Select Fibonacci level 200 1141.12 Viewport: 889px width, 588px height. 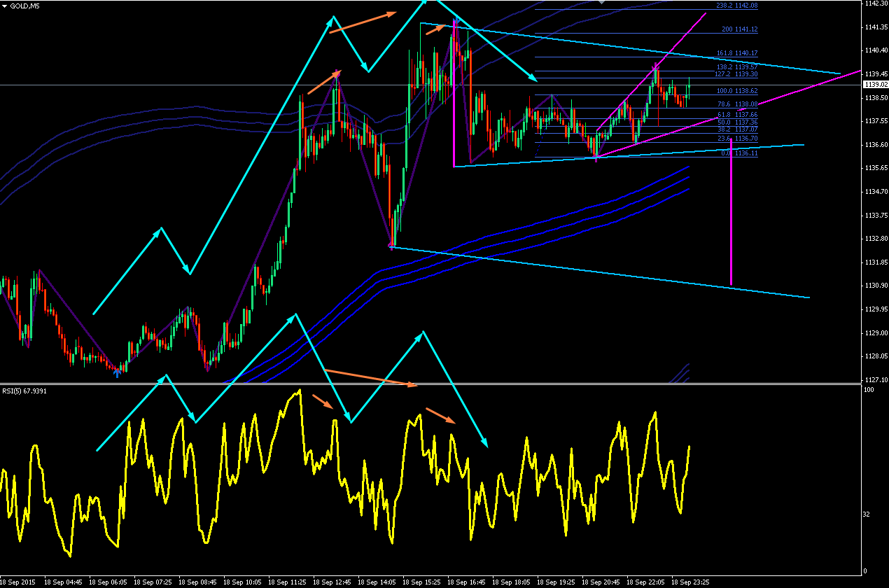739,29
